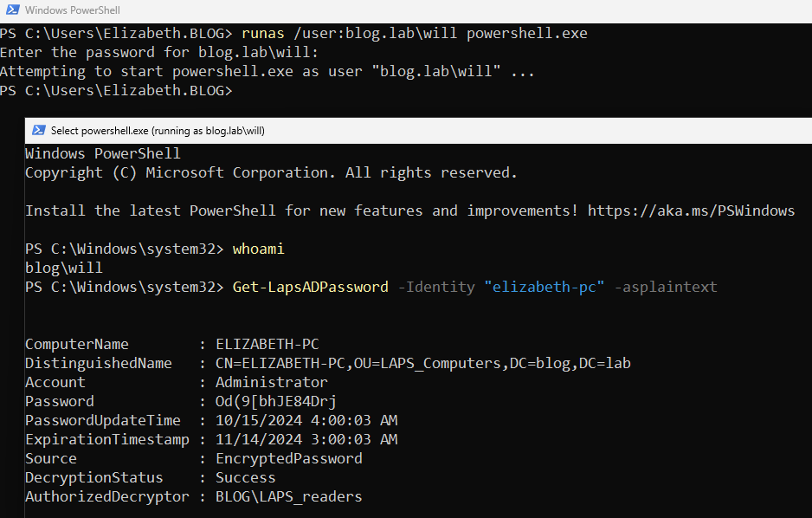812x518 pixels.
Task: Click the -asplaintext parameter
Action: [665, 287]
